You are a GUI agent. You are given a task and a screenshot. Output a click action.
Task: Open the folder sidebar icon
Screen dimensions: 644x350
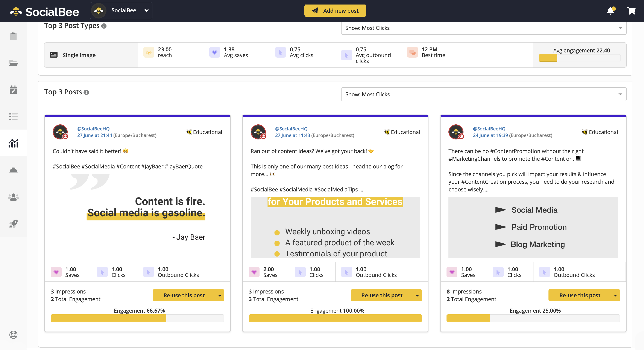pos(13,63)
